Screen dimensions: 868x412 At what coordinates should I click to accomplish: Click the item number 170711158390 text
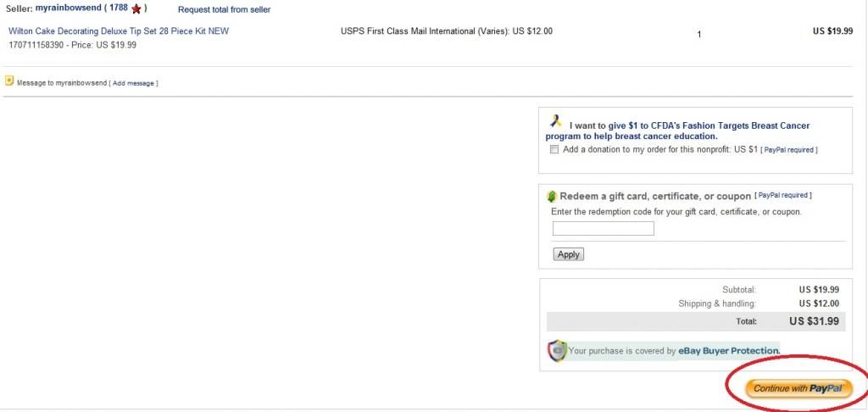coord(36,45)
